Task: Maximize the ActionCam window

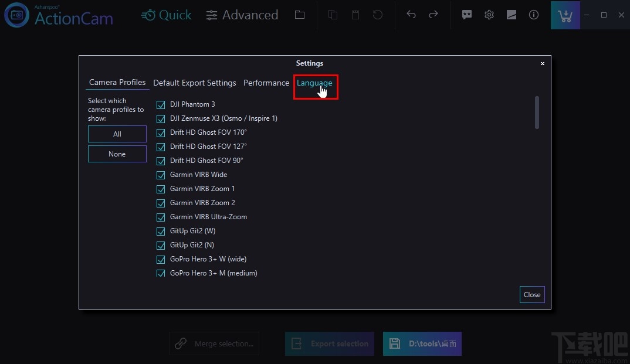Action: pyautogui.click(x=604, y=15)
